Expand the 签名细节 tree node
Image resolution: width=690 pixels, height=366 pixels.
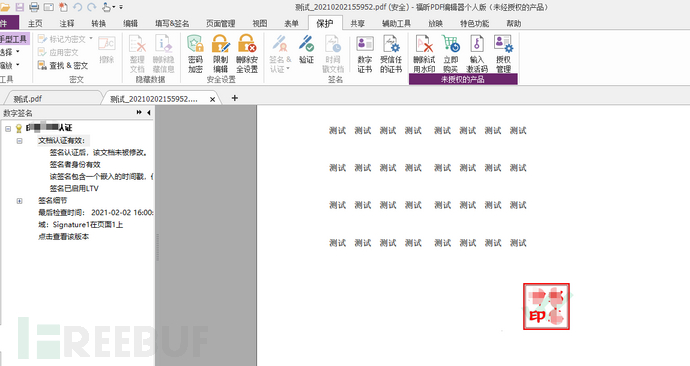19,201
